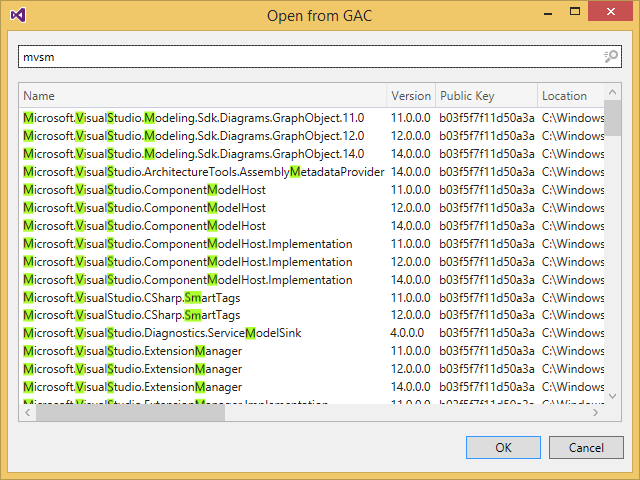The width and height of the screenshot is (640, 480).
Task: Click the mvsm search text field
Action: (310, 57)
